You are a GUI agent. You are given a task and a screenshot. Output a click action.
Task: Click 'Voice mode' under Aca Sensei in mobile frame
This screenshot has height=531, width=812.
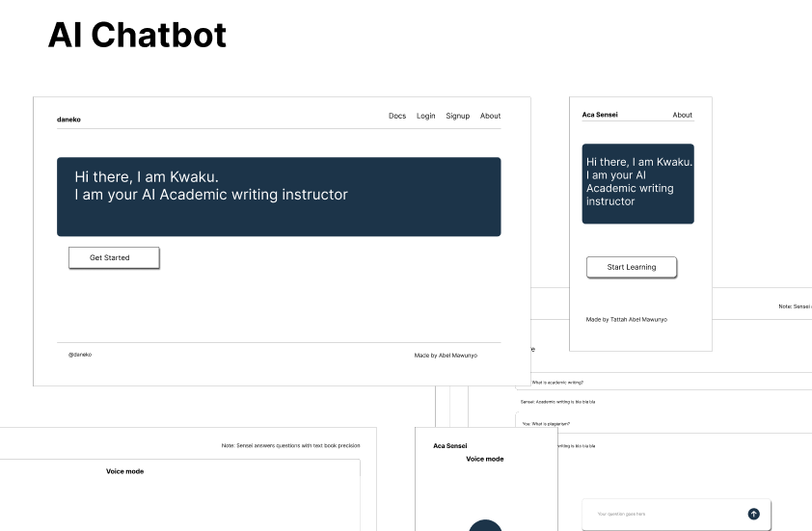[485, 459]
